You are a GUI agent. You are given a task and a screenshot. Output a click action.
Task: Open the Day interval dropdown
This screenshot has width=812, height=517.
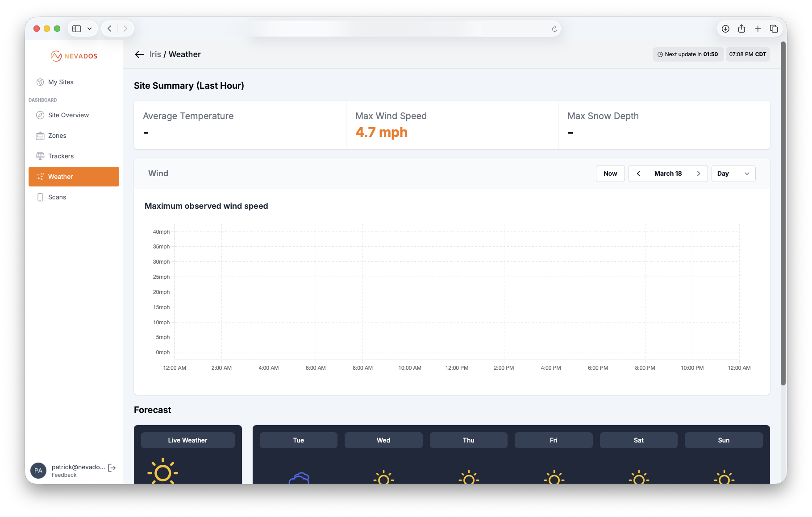733,174
